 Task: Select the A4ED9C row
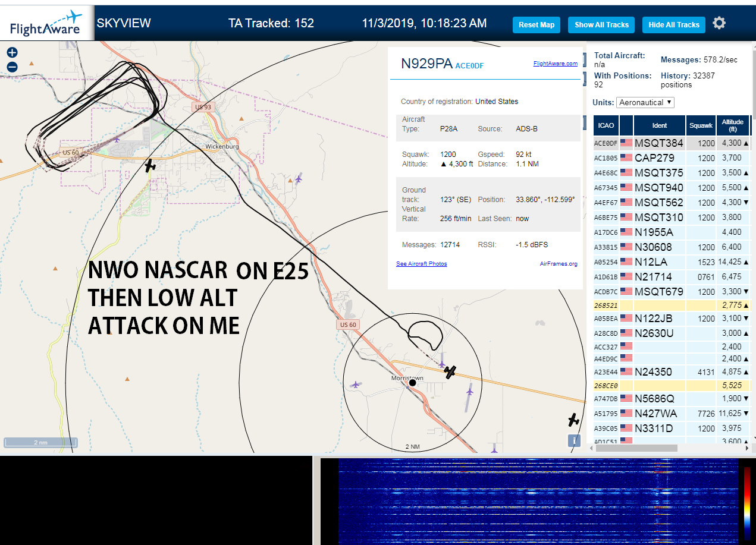pos(672,358)
